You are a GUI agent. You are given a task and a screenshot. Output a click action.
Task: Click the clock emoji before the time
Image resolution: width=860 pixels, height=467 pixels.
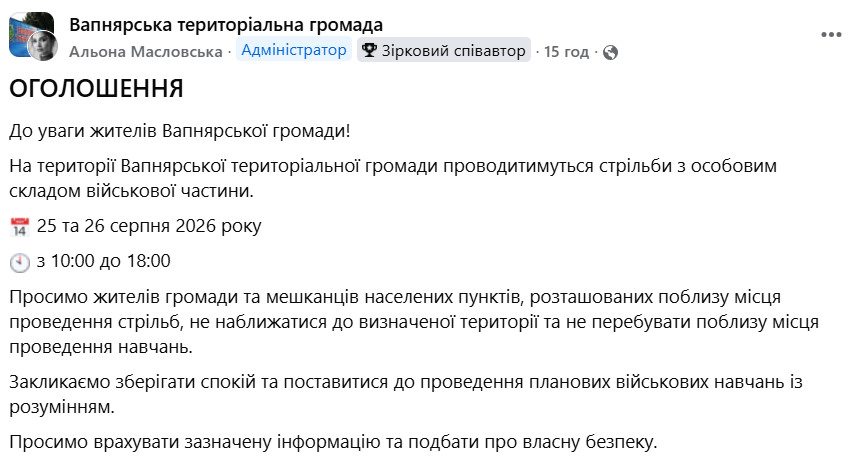click(20, 262)
